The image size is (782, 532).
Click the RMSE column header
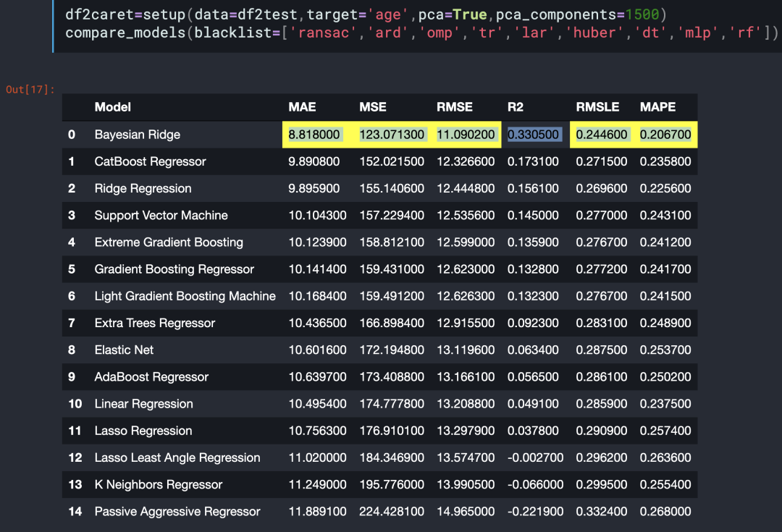(x=454, y=107)
